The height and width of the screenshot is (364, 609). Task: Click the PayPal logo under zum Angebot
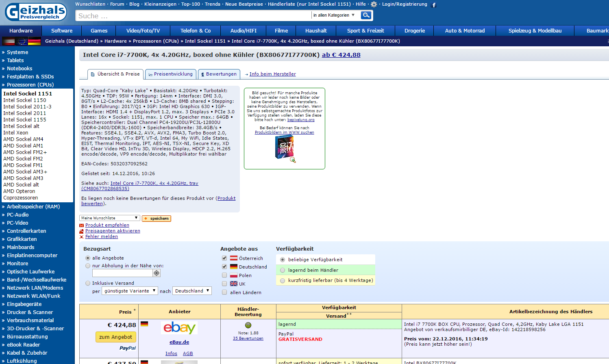click(128, 348)
